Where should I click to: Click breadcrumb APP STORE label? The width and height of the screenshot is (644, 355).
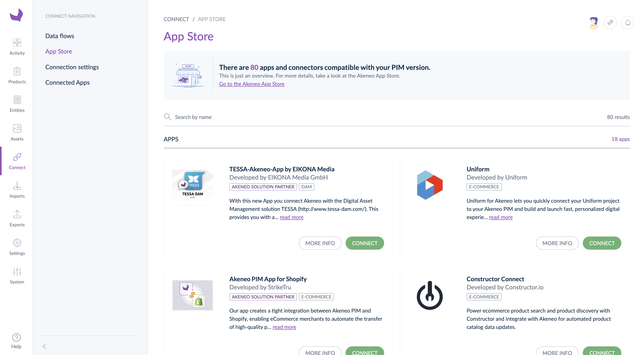(x=212, y=19)
